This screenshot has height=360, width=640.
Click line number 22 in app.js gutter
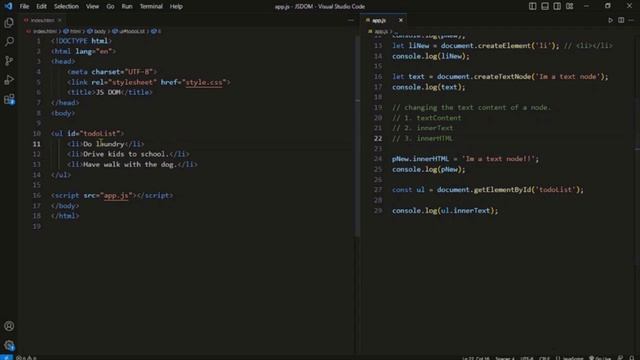click(x=378, y=138)
